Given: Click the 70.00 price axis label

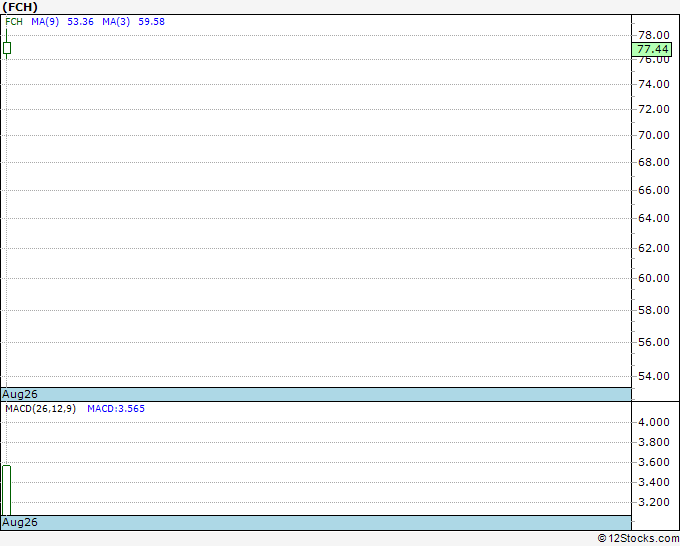Looking at the screenshot, I should (x=654, y=135).
